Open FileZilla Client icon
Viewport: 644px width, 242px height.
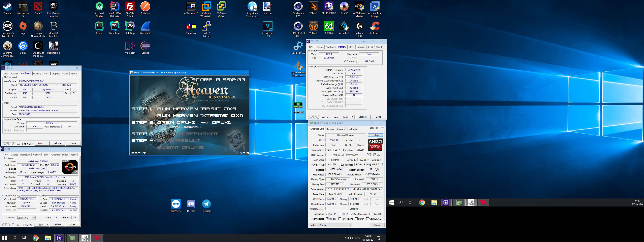coord(130,9)
